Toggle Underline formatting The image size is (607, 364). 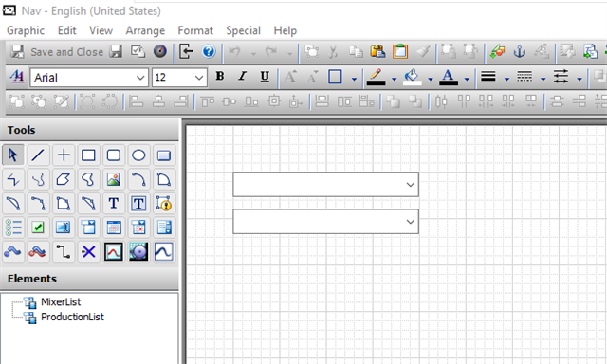tap(265, 76)
